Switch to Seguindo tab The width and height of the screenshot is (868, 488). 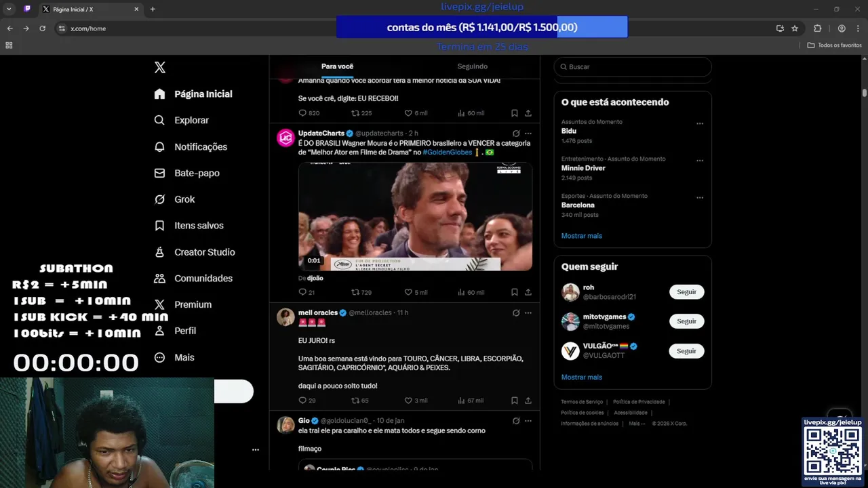coord(472,66)
